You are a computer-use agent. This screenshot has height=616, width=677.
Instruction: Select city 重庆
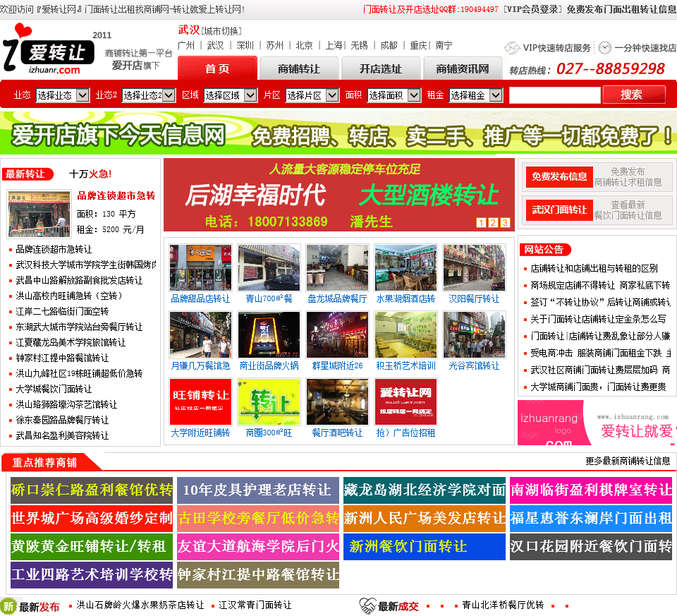[418, 45]
